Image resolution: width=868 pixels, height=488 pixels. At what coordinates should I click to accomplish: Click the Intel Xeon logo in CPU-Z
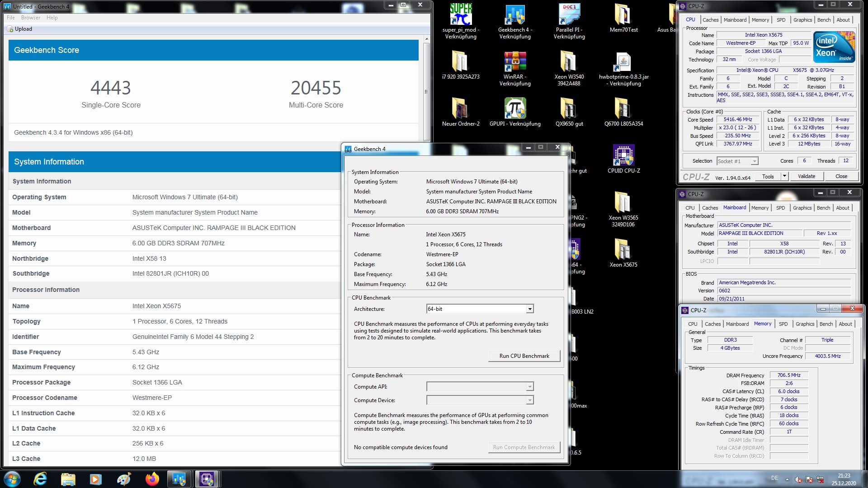834,47
